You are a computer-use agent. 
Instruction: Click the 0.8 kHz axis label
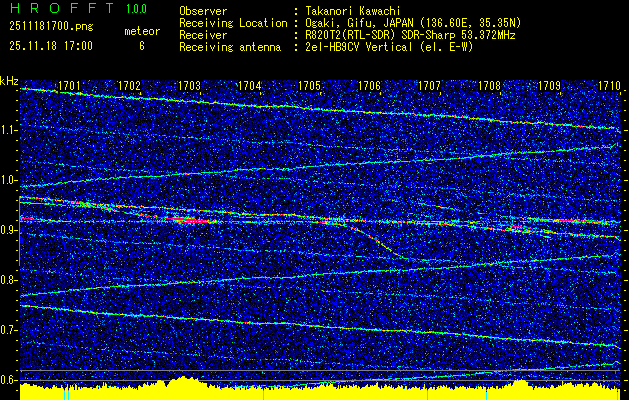8,280
